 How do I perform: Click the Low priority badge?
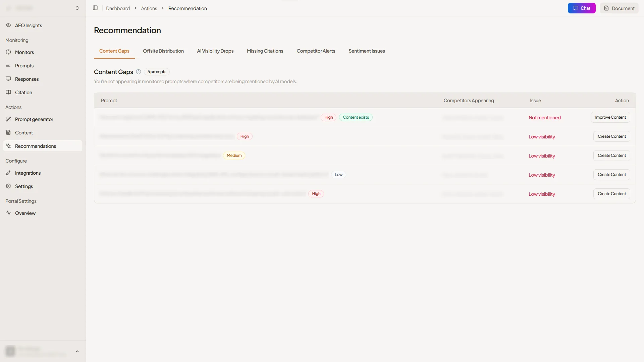tap(338, 175)
